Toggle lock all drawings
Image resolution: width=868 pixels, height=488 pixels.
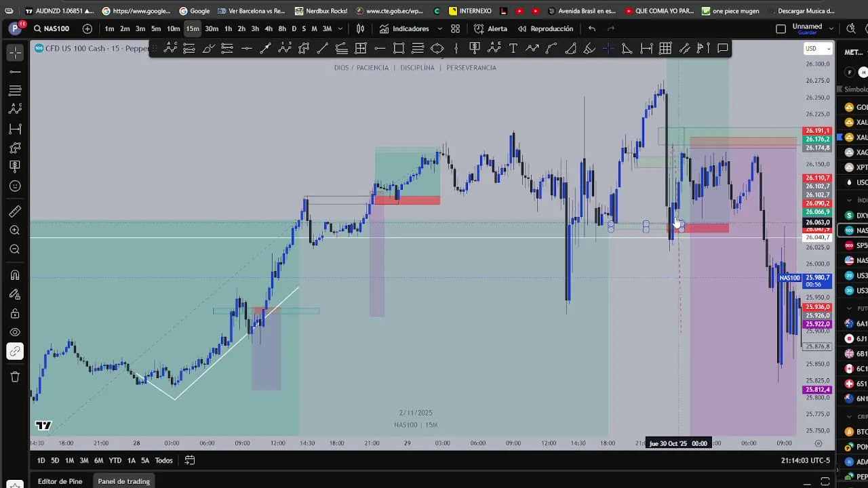pyautogui.click(x=15, y=313)
